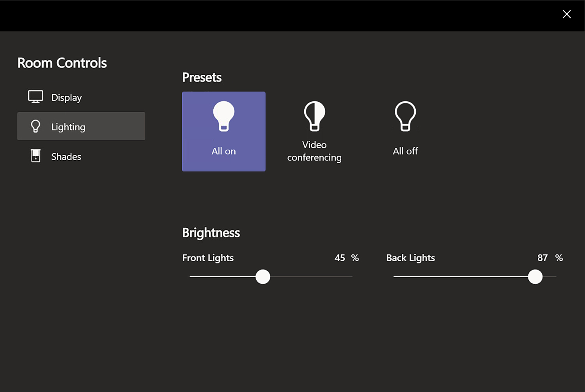The width and height of the screenshot is (585, 392).
Task: Click the Front Lights label
Action: pos(208,258)
